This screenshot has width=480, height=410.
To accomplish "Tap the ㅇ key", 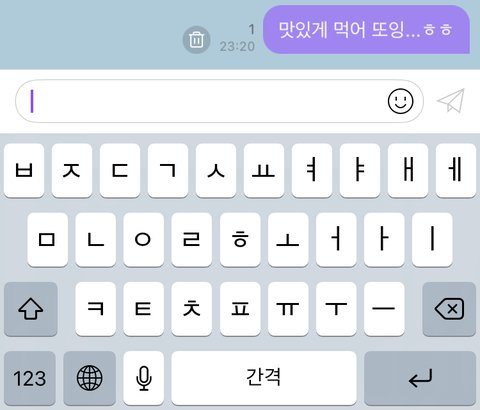I will point(144,239).
